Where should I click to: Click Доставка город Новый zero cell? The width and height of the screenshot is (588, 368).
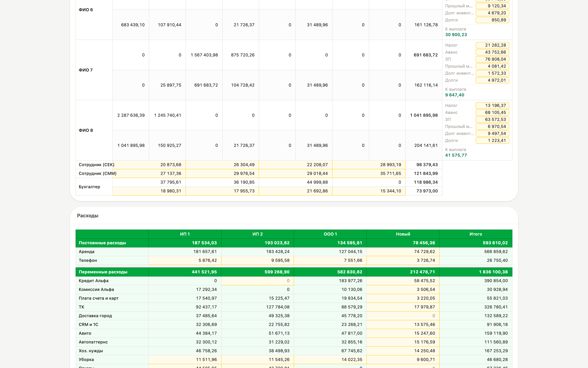tap(403, 316)
